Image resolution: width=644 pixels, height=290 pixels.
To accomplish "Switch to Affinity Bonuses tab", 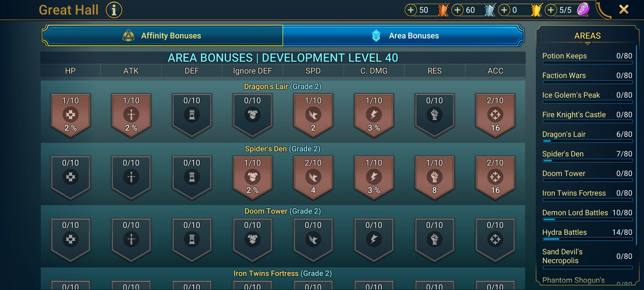I will click(162, 35).
